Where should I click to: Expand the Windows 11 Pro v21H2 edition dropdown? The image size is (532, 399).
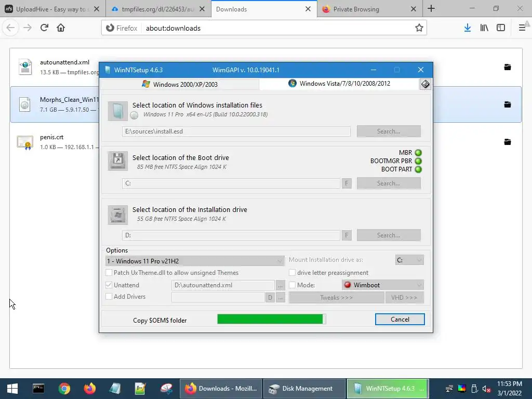click(x=195, y=261)
